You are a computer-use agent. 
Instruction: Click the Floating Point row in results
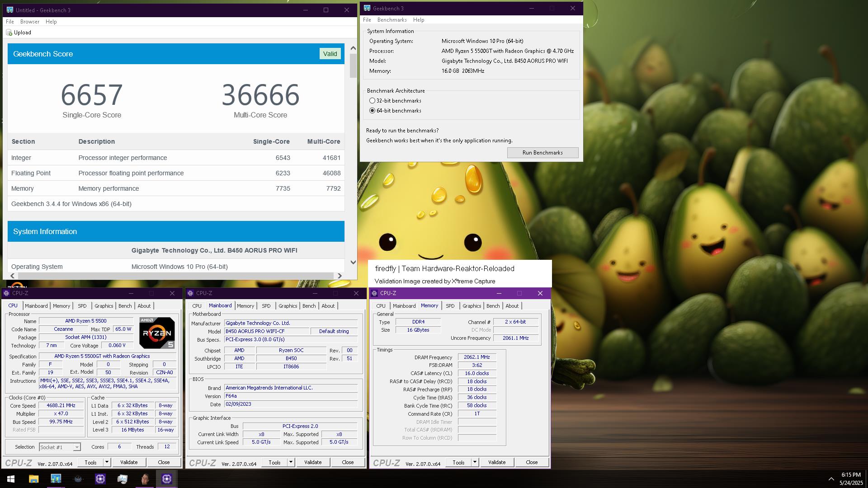(x=176, y=173)
